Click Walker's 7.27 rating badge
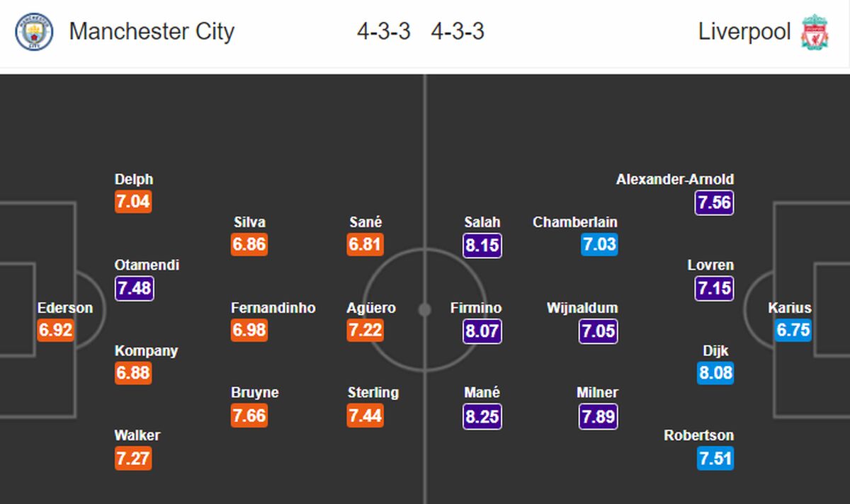 tap(133, 459)
